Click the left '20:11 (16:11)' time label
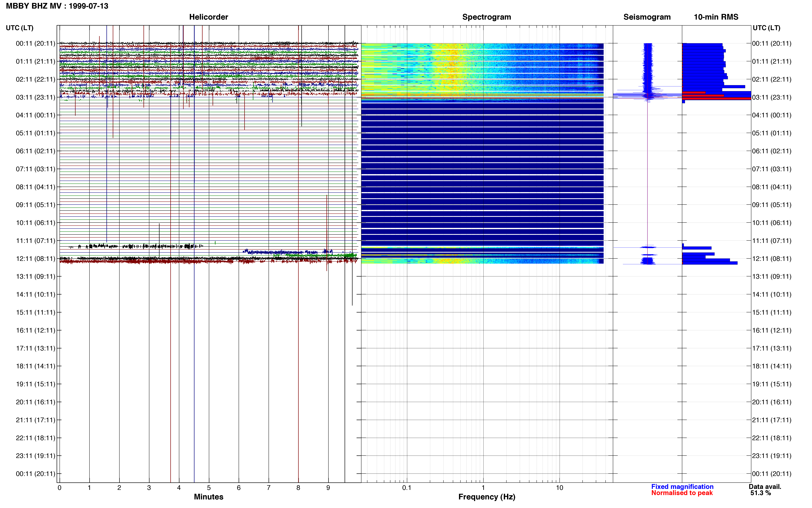Screen dimensions: 812x508 point(36,402)
